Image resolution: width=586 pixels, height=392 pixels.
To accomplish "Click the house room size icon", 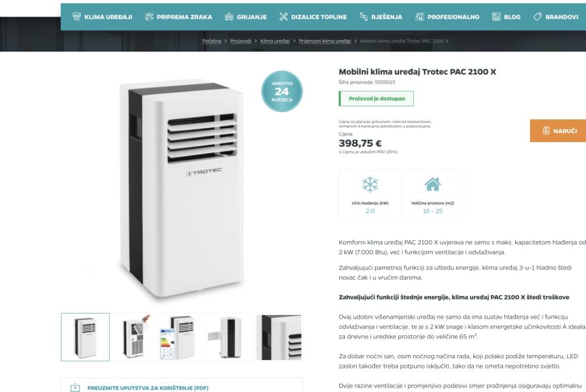I will click(432, 184).
